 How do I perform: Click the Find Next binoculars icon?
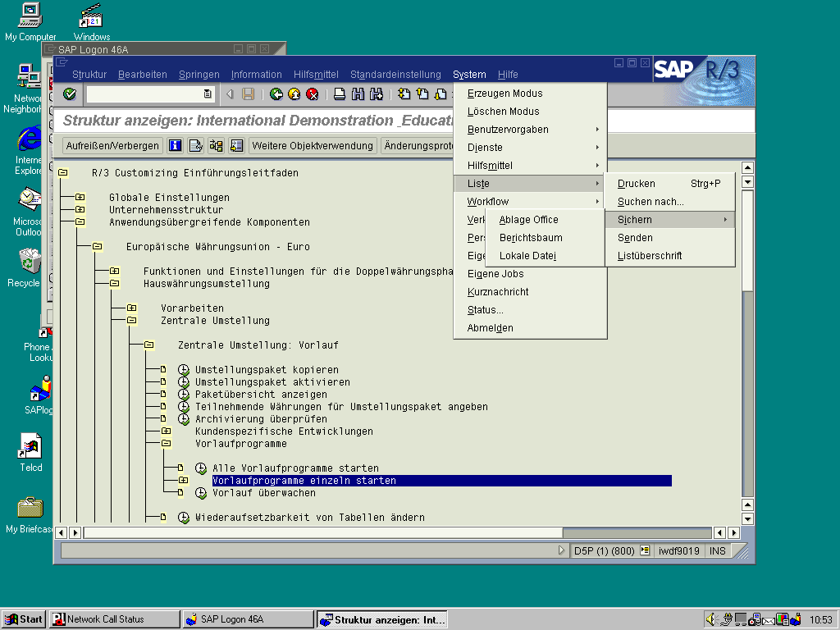[x=376, y=94]
